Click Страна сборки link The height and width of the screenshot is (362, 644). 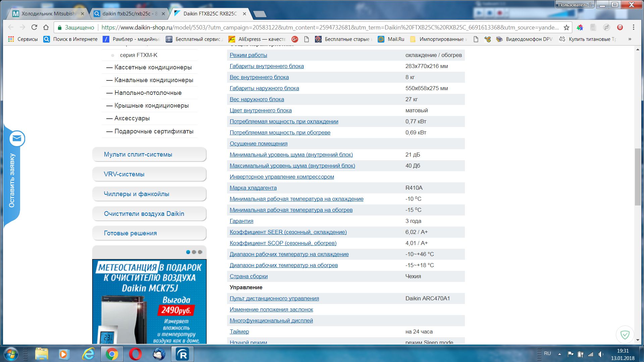(249, 276)
